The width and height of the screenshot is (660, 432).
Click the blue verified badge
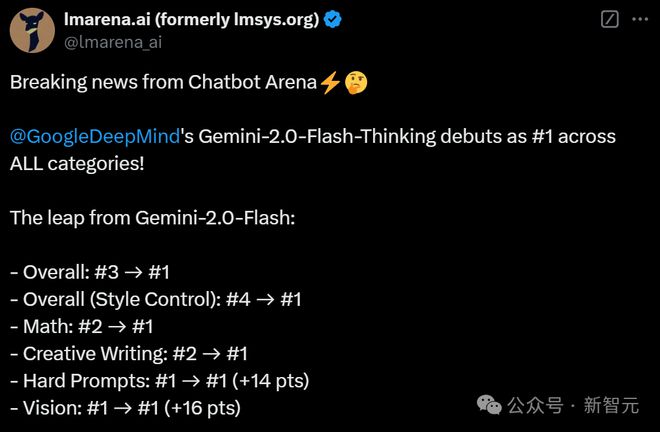pos(333,19)
